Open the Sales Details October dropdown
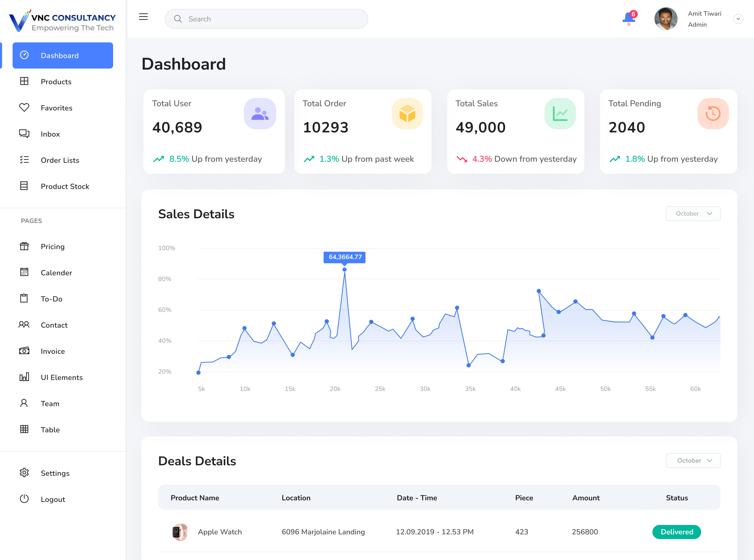The height and width of the screenshot is (560, 754). [x=693, y=214]
